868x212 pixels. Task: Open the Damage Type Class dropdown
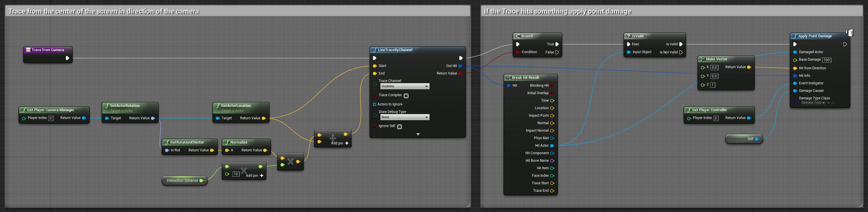813,103
